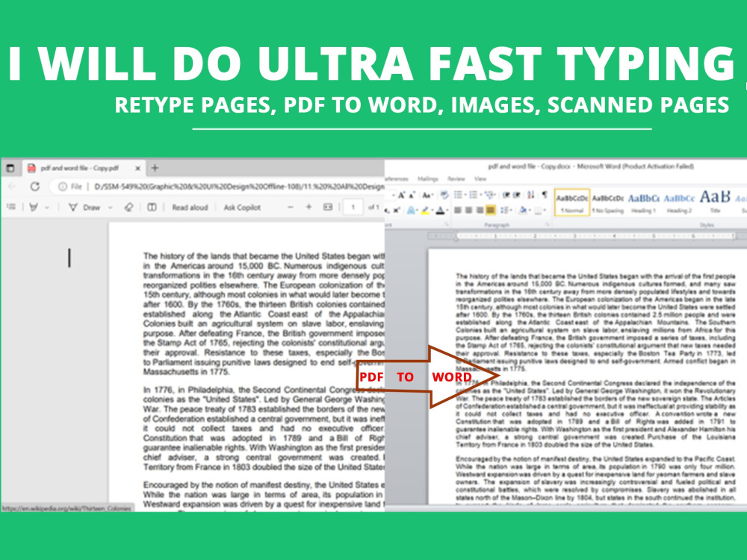Click the Sort icon in Paragraph group

(530, 195)
